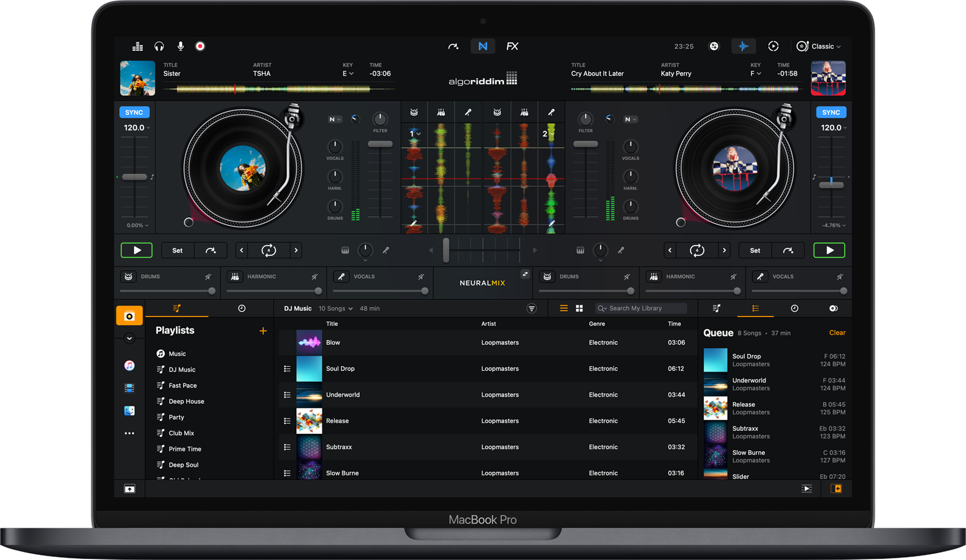Screen dimensions: 966x560
Task: Switch library to grid view
Action: pyautogui.click(x=579, y=309)
